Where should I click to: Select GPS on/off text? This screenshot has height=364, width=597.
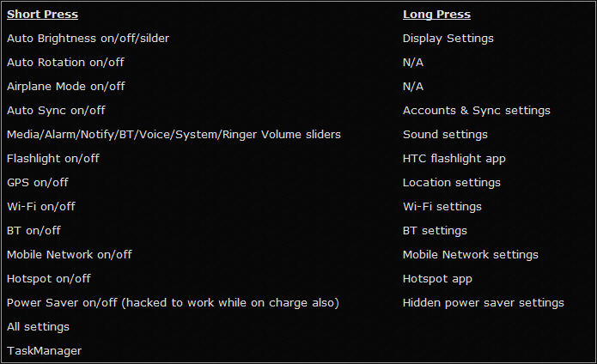coord(38,183)
